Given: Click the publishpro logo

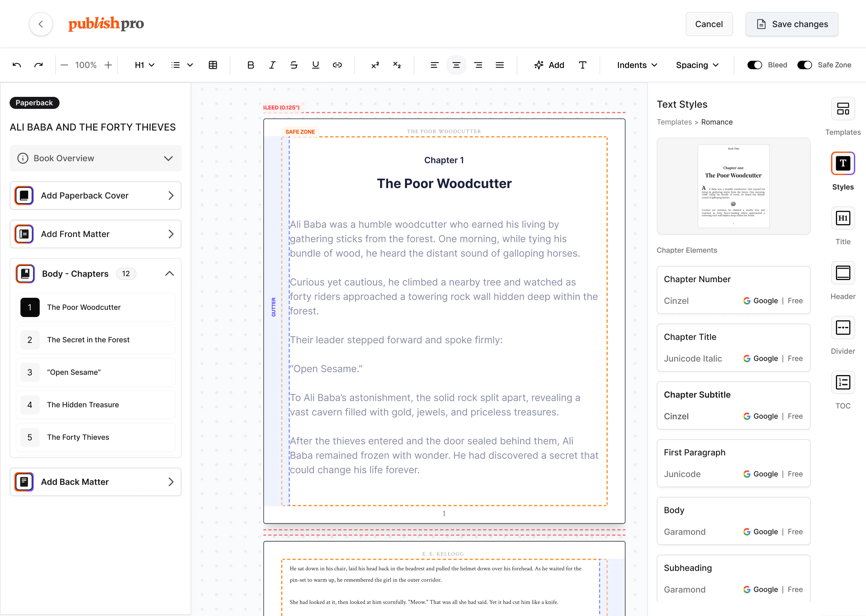Looking at the screenshot, I should (106, 23).
